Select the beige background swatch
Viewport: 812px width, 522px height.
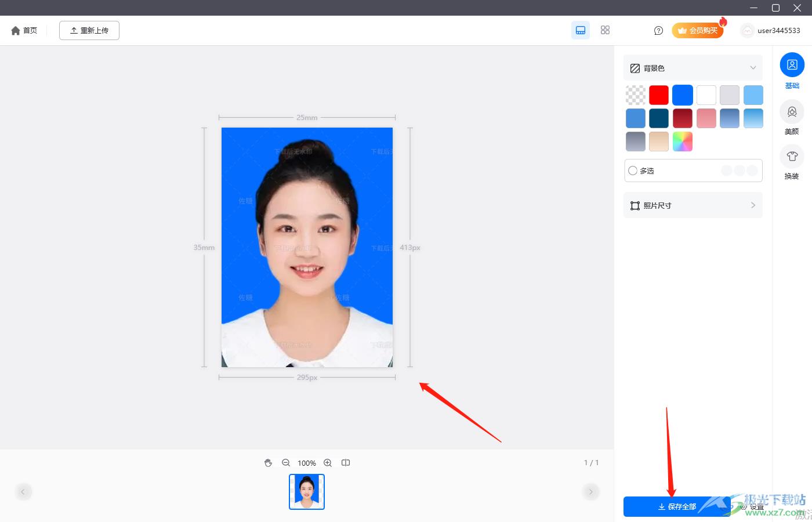click(659, 142)
